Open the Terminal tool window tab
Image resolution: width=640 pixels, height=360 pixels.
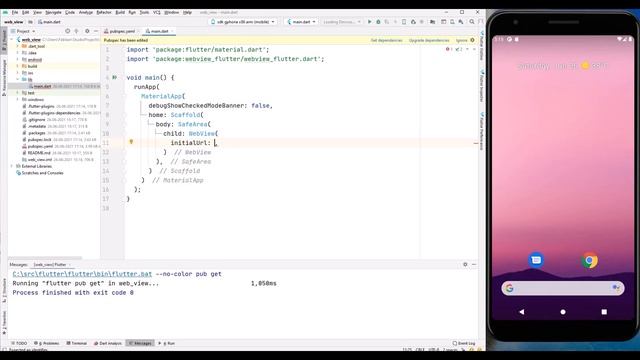pos(77,343)
